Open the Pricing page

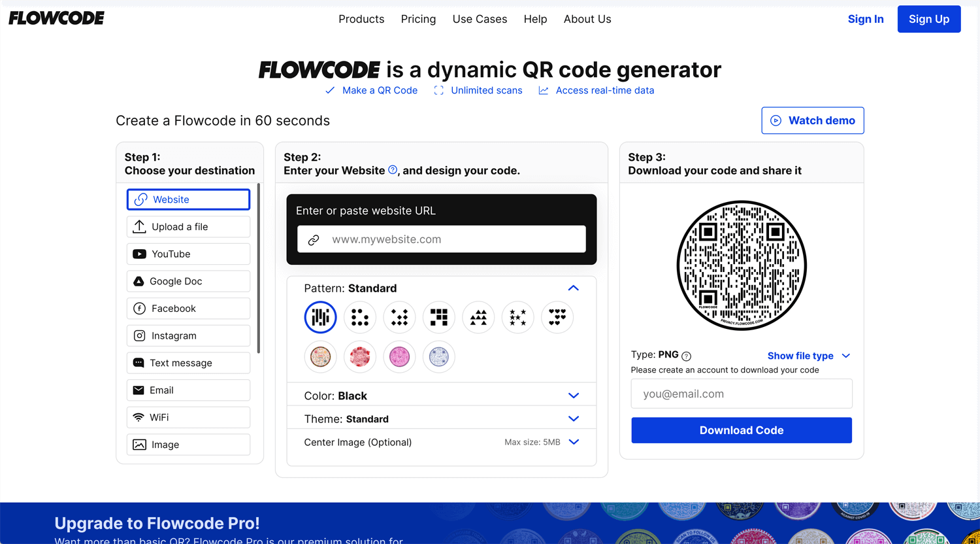(418, 19)
